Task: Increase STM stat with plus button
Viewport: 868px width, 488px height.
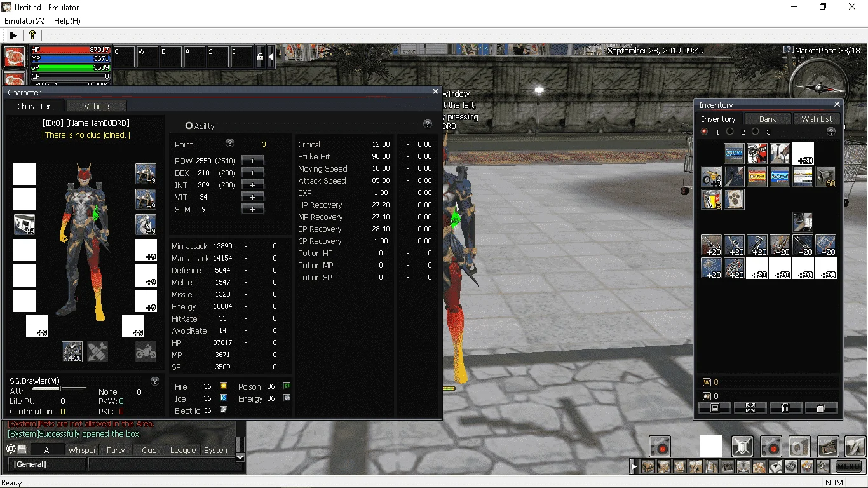Action: (252, 209)
